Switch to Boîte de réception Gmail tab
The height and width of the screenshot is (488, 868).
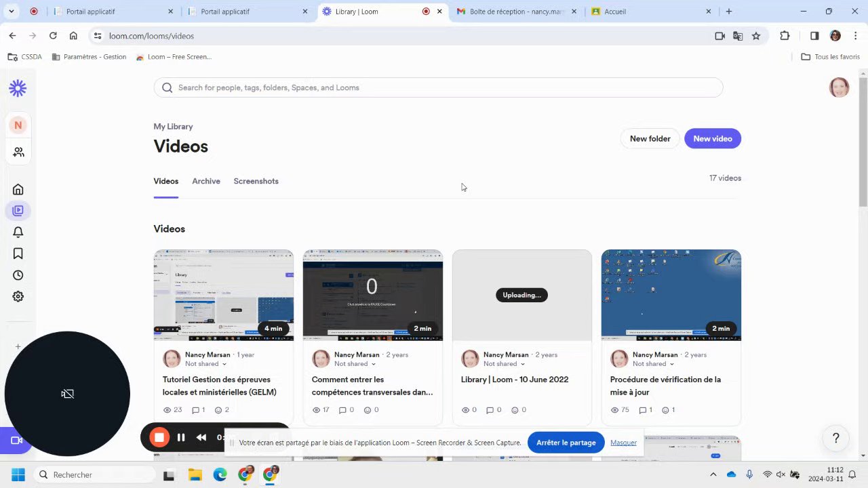click(515, 12)
